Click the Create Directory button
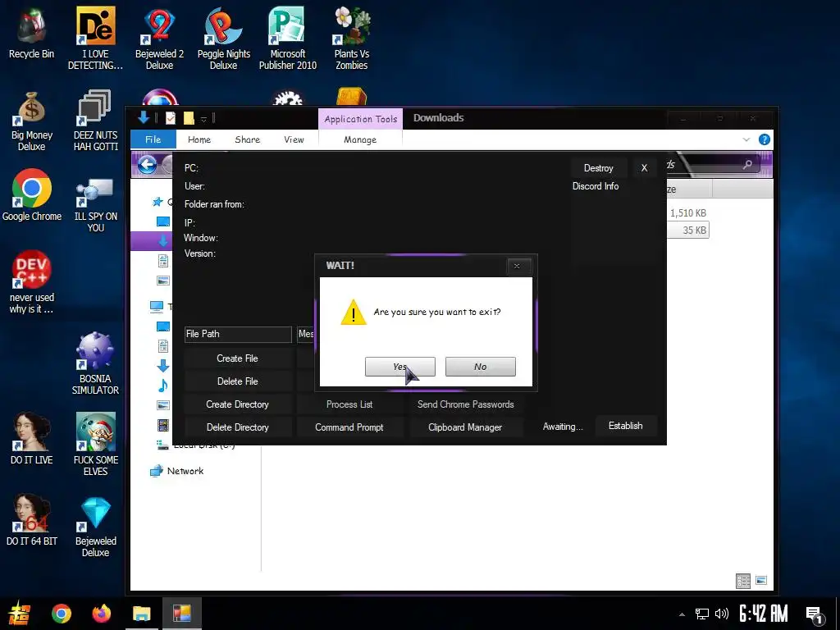840x630 pixels. coord(237,404)
